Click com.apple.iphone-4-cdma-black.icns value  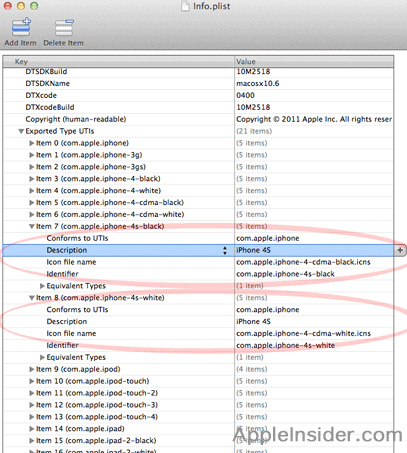point(303,262)
